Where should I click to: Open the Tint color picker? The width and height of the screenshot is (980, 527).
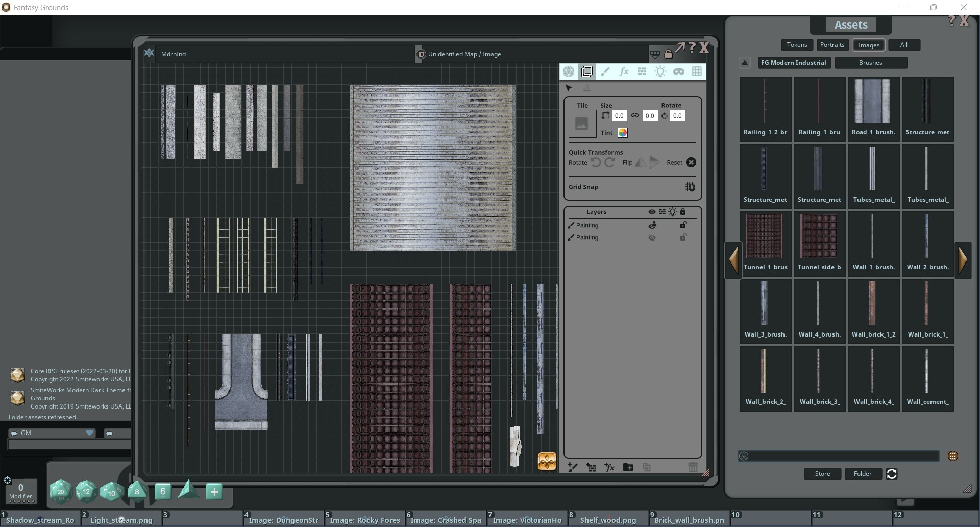(622, 132)
